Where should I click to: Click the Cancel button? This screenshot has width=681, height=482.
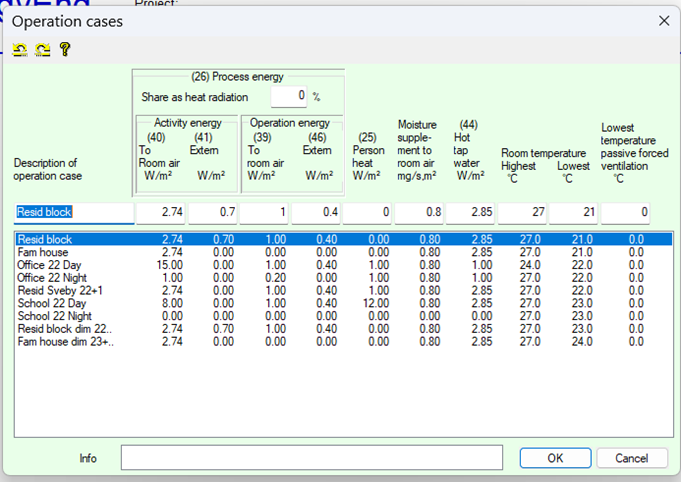pos(631,457)
